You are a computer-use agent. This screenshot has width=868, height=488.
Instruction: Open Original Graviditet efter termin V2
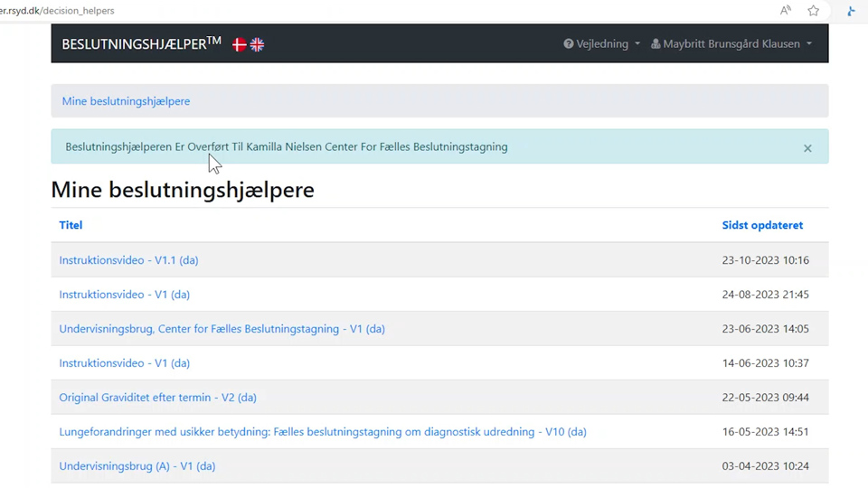point(157,398)
